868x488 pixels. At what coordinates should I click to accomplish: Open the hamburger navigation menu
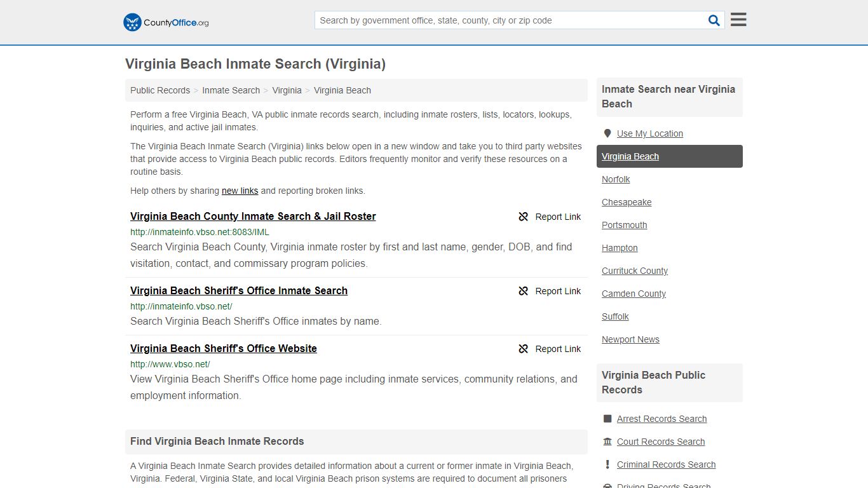[x=738, y=19]
